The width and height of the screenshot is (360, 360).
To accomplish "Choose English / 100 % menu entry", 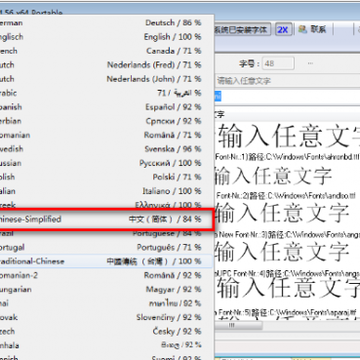I will (x=106, y=37).
